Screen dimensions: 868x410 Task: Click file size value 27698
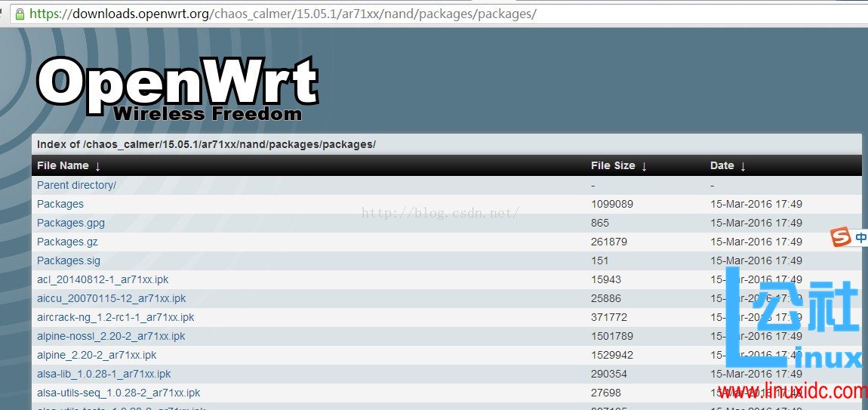coord(605,393)
